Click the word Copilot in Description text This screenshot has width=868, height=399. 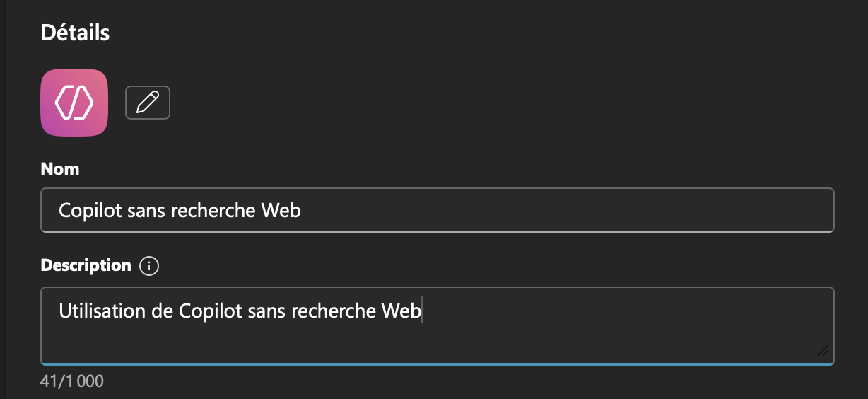[x=208, y=311]
